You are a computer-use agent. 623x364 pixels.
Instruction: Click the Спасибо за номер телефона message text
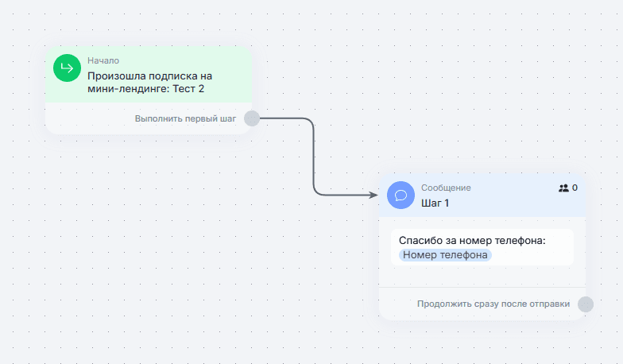coord(472,240)
